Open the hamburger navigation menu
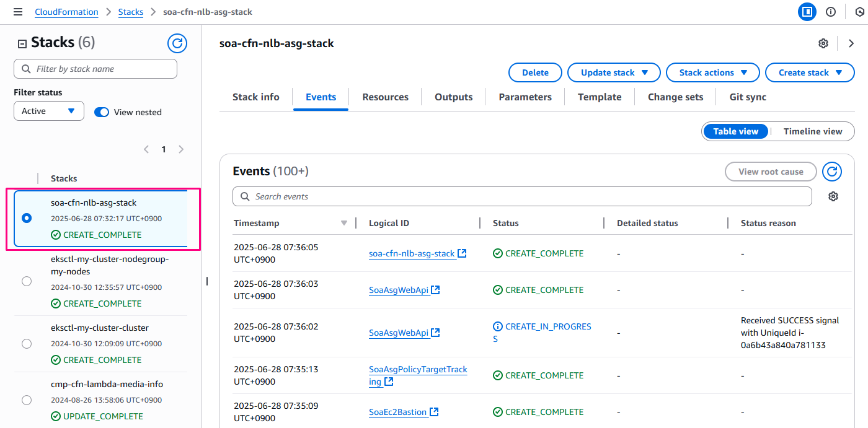This screenshot has height=428, width=868. tap(18, 12)
